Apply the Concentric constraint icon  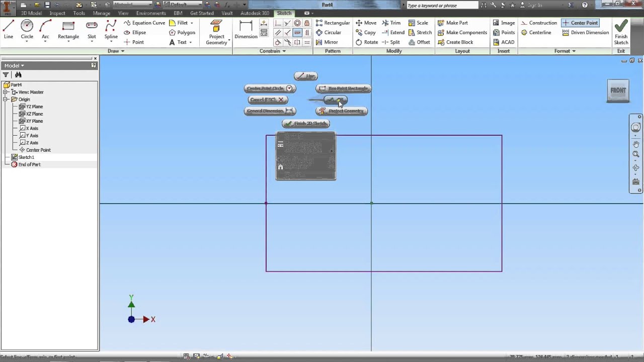coord(297,23)
